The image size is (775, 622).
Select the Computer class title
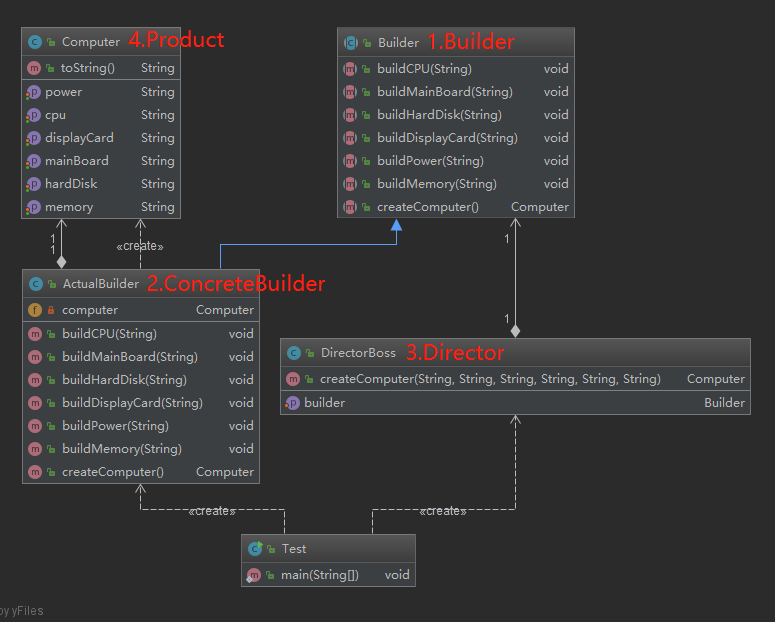(x=90, y=42)
